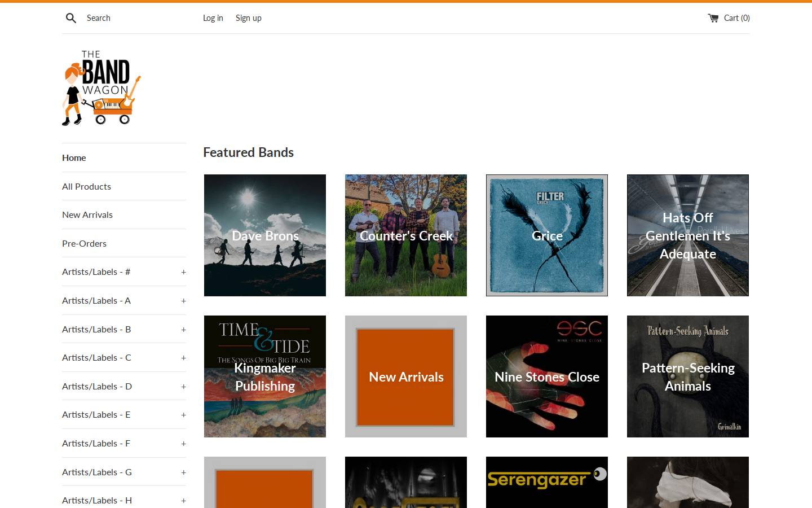Open Artists/Labels - F menu label
The image size is (812, 508).
[96, 443]
